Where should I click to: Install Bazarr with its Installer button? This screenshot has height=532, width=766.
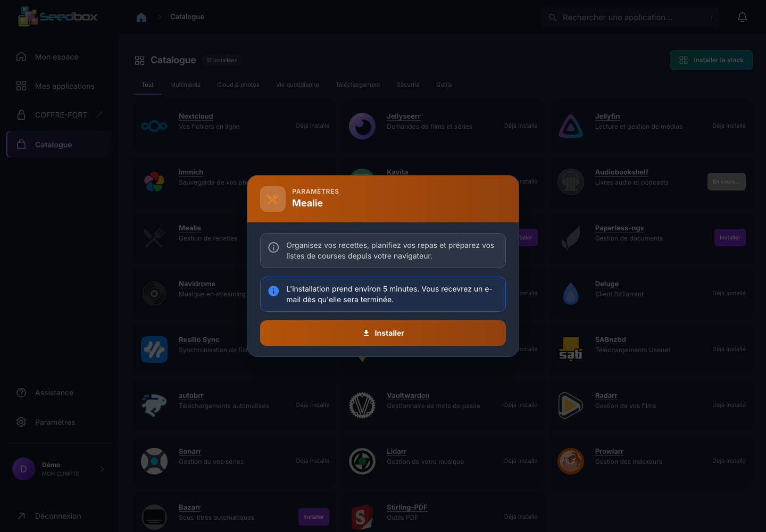[x=314, y=517]
